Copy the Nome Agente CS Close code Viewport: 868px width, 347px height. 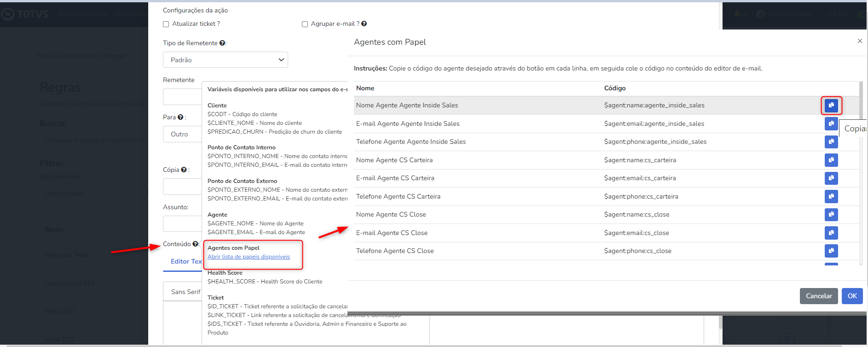click(831, 215)
